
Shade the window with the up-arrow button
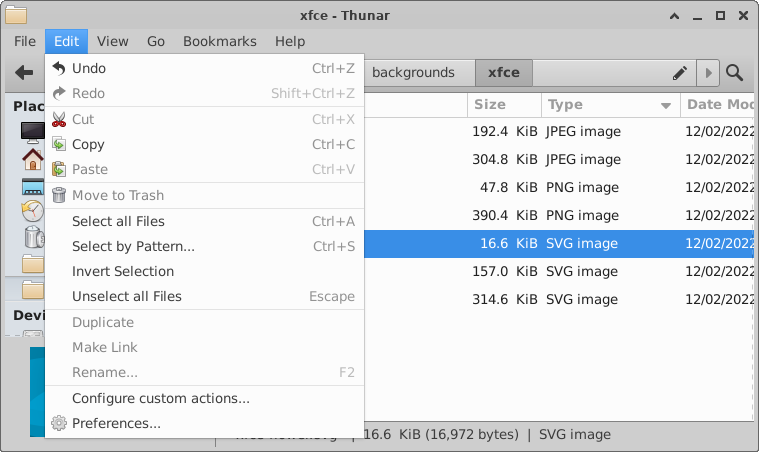pyautogui.click(x=674, y=16)
